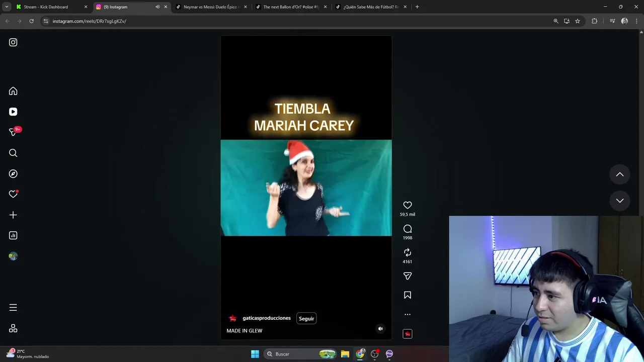644x362 pixels.
Task: Open reel audio thumbnail square
Action: click(x=408, y=334)
